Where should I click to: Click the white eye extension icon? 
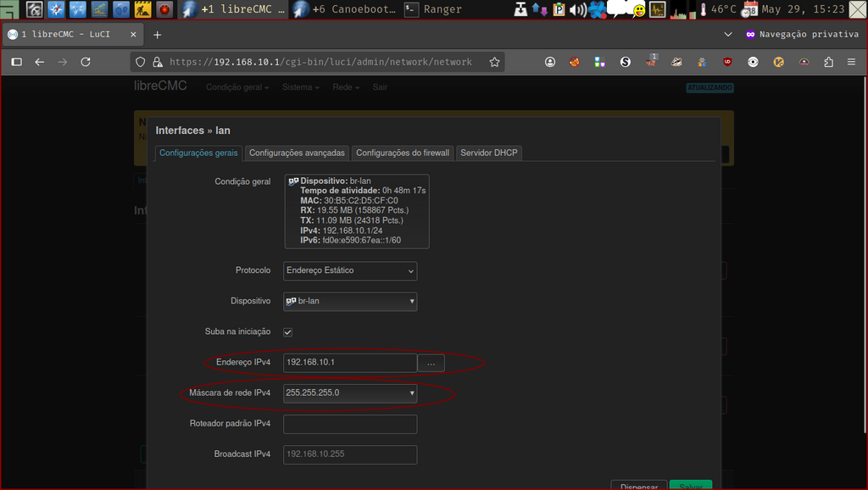[753, 62]
